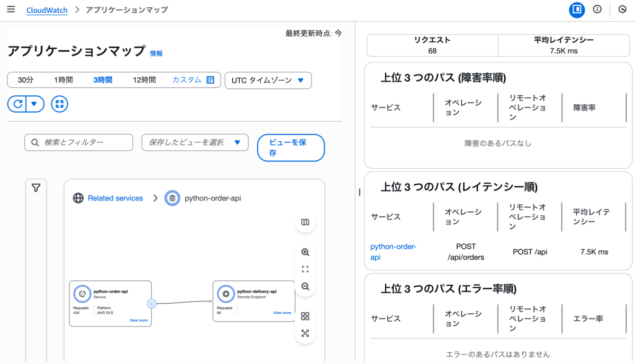Click the hexagon settings icon in header

622,10
